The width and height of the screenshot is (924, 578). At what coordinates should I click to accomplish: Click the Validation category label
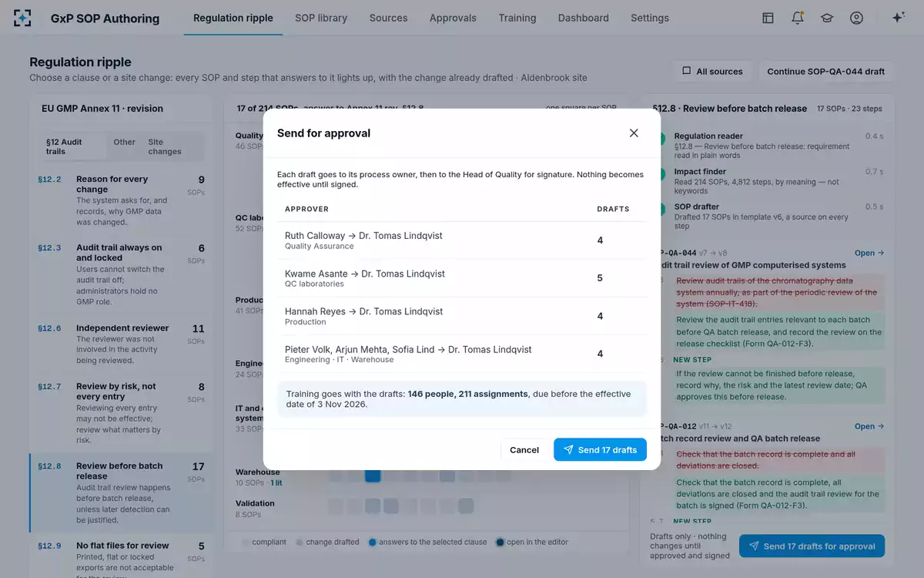tap(255, 503)
